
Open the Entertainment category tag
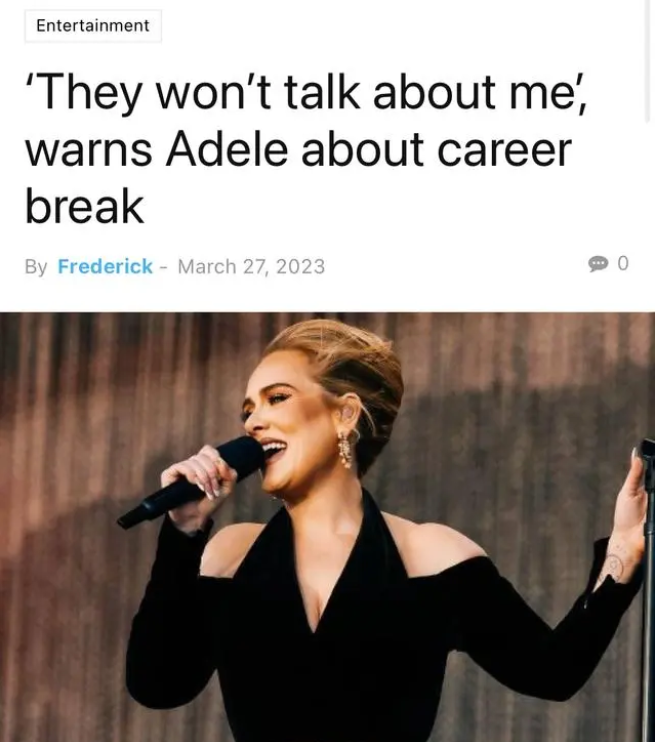pos(93,26)
